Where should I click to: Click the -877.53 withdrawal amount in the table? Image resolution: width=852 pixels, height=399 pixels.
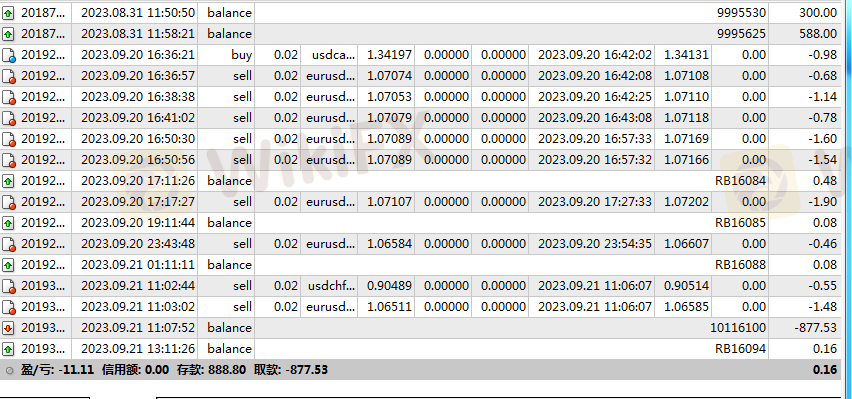(x=816, y=328)
